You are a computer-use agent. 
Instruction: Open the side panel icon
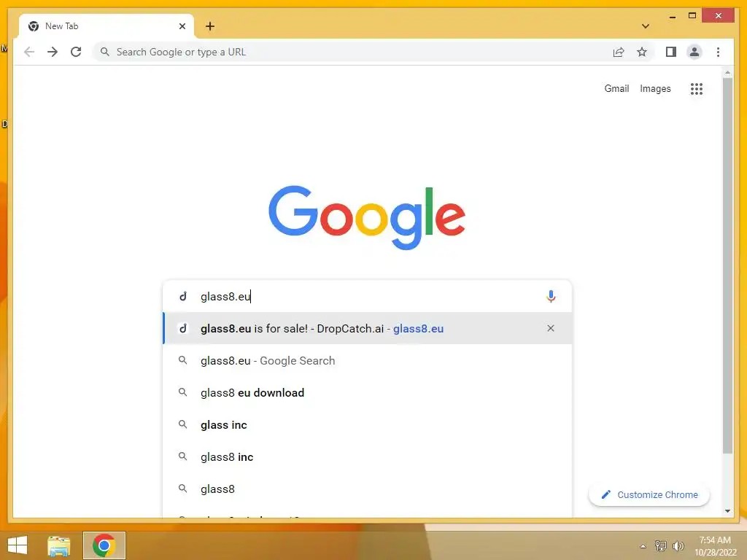point(671,52)
